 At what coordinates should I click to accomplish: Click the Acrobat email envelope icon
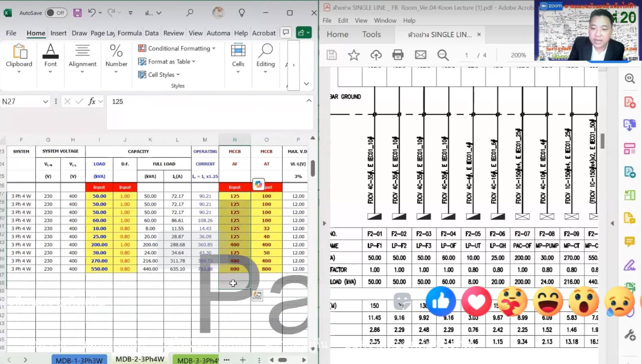coord(421,55)
